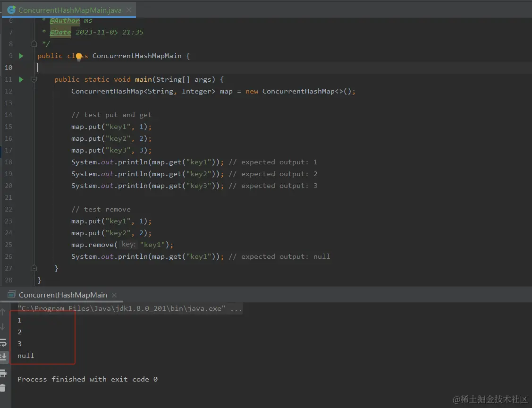This screenshot has height=408, width=532.
Task: Clear console with the trash icon
Action: [x=3, y=388]
